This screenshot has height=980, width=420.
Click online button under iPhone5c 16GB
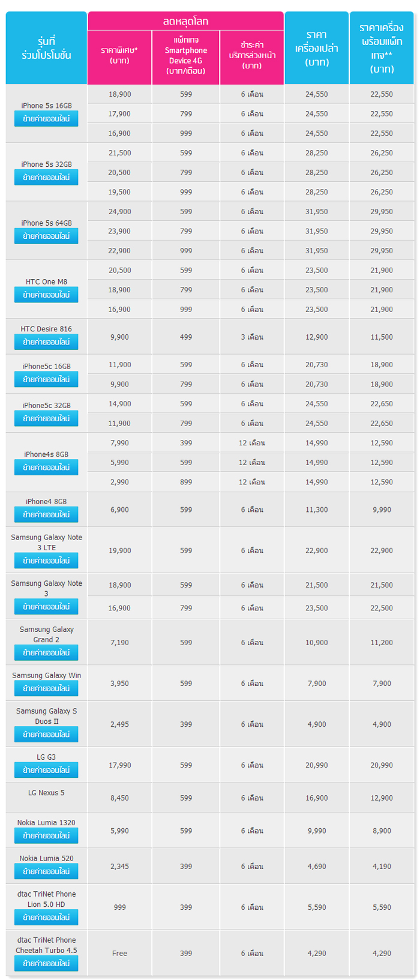tap(46, 379)
